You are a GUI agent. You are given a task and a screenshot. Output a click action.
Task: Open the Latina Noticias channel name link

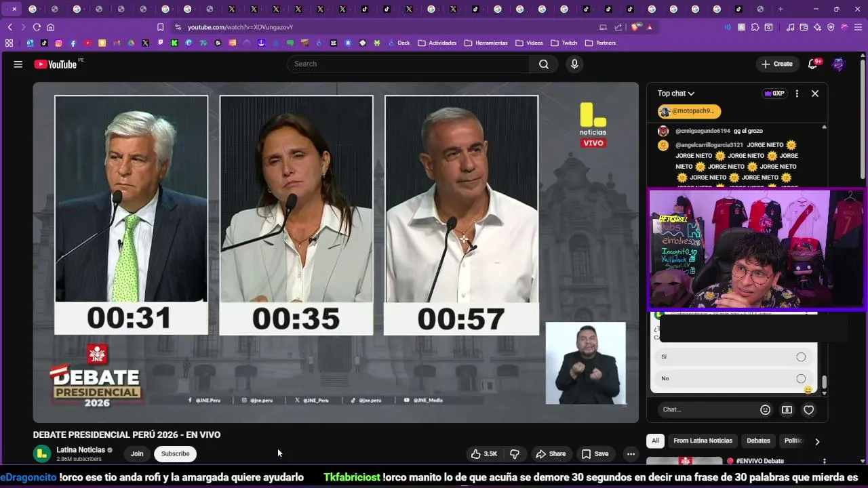tap(81, 450)
